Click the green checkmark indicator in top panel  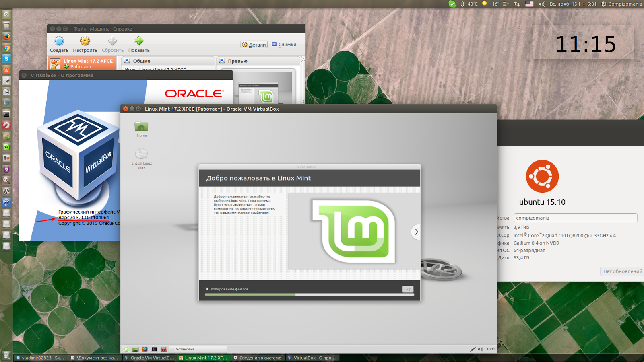[452, 4]
